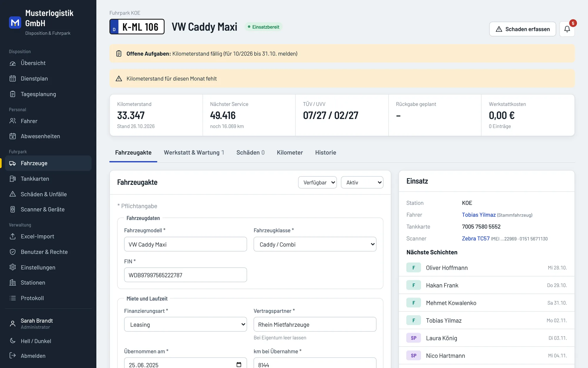
Task: Click the Schäden & Unfälle warning icon
Action: pos(13,194)
